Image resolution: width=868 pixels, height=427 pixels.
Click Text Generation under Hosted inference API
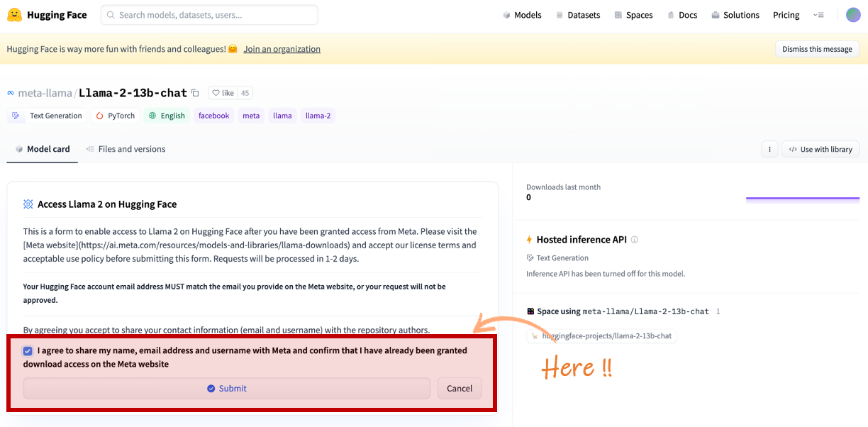[x=557, y=258]
